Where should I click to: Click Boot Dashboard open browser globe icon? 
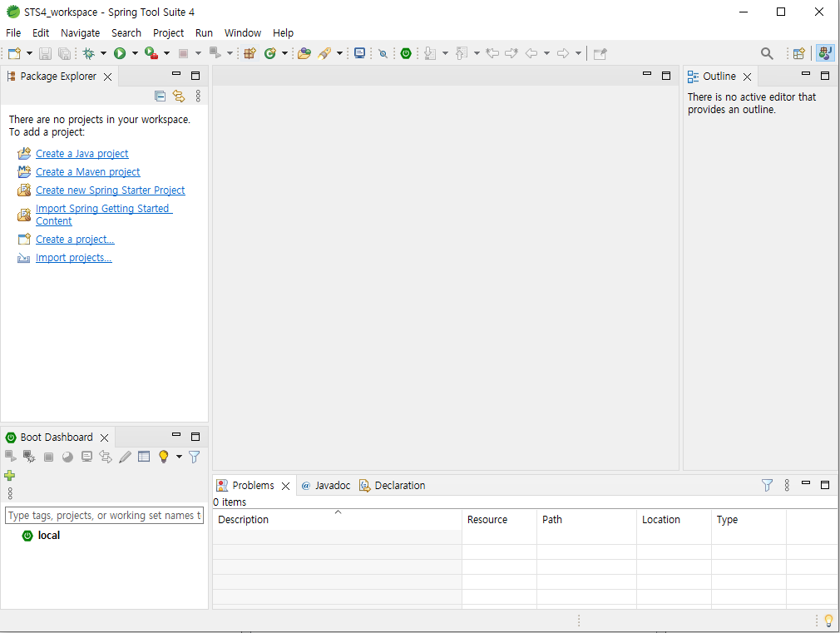(67, 457)
